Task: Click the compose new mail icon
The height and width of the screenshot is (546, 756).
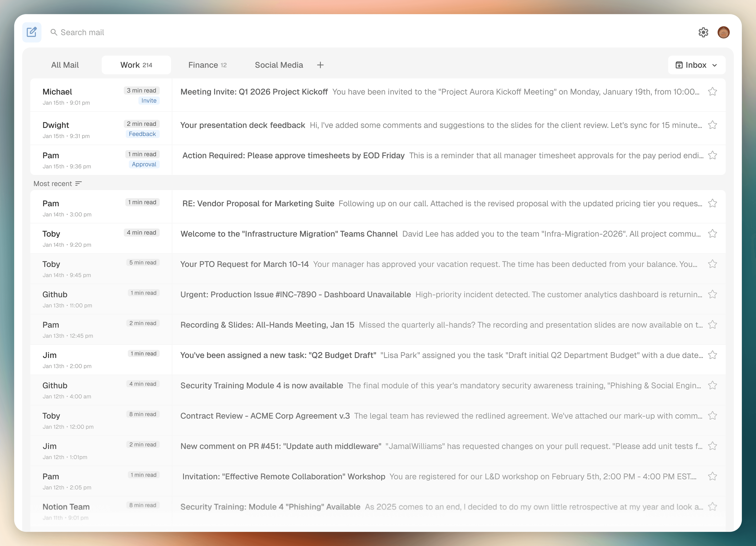Action: coord(32,32)
